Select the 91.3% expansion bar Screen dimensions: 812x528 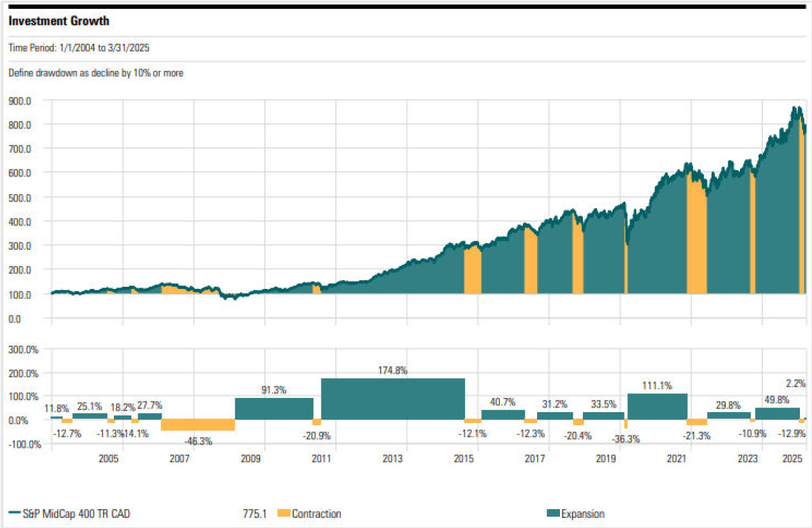tap(274, 408)
